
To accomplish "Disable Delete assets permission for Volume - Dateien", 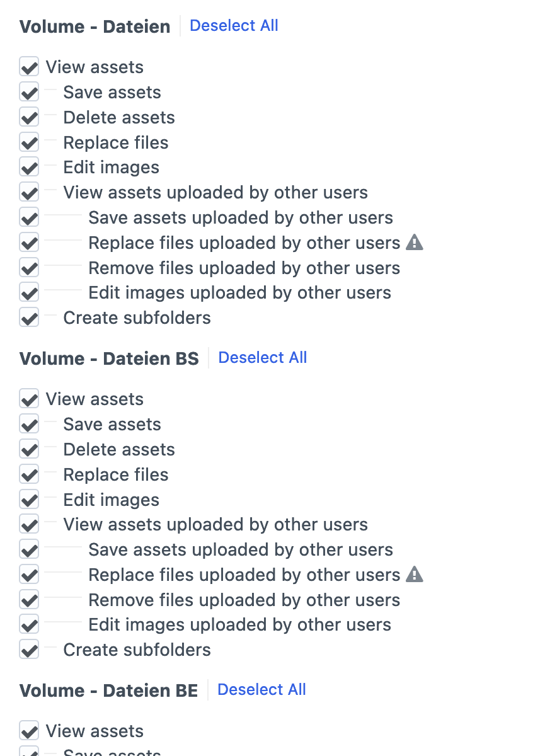I will [x=28, y=117].
